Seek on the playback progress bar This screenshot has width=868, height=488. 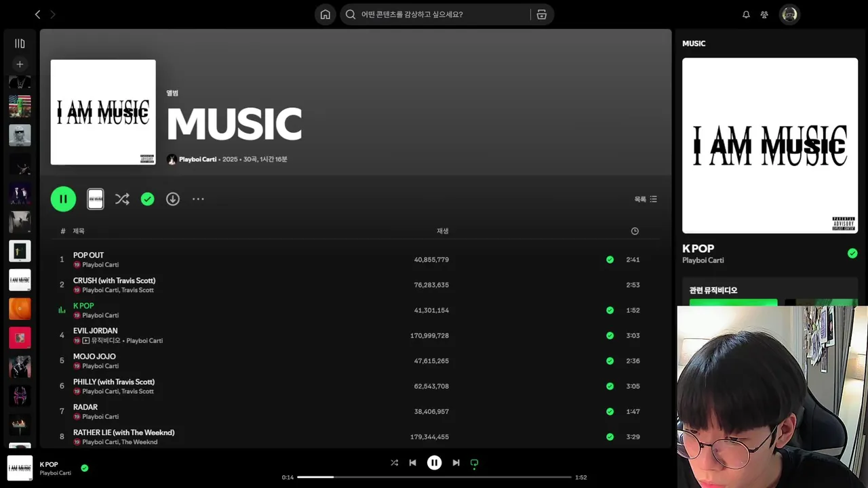click(434, 477)
